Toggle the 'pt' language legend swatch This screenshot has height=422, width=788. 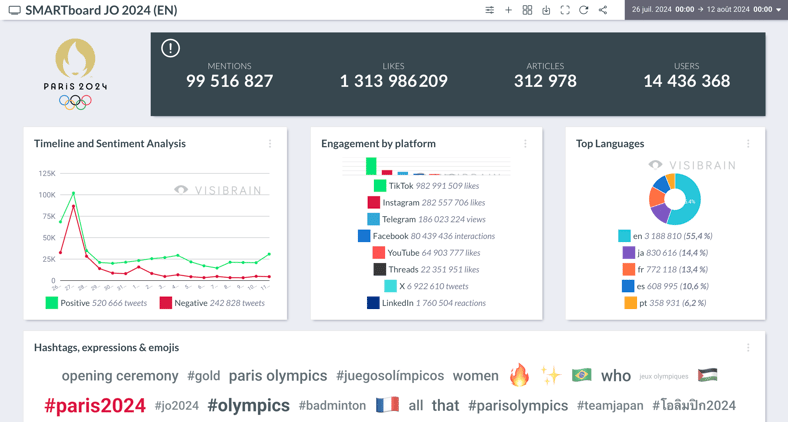630,303
